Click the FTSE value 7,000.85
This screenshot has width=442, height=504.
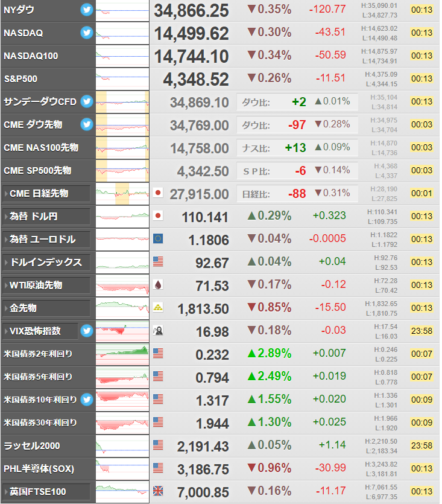203,493
